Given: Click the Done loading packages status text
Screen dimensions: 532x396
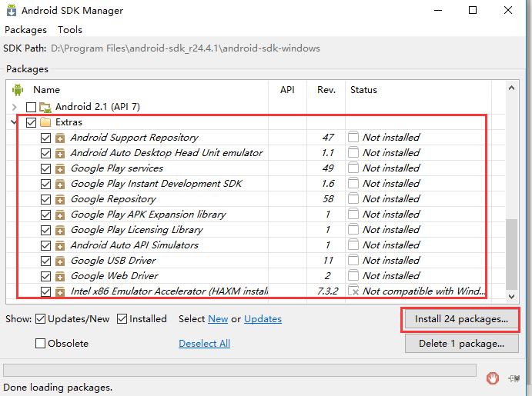Looking at the screenshot, I should point(58,388).
